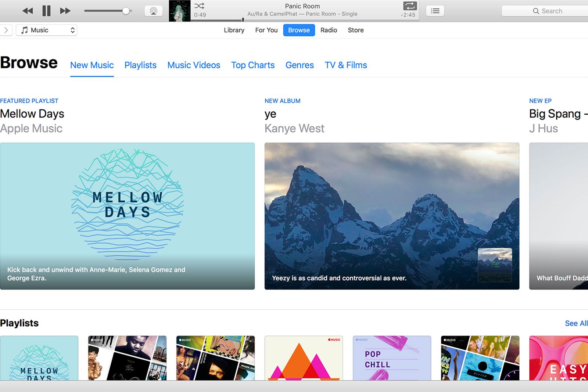Select the Browse tab
The height and width of the screenshot is (392, 588).
click(299, 30)
